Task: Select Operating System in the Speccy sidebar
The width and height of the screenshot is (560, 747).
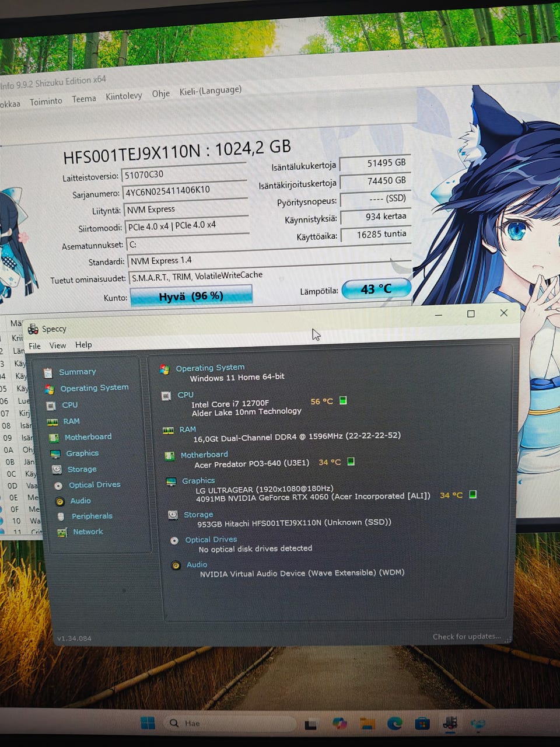Action: pos(94,388)
